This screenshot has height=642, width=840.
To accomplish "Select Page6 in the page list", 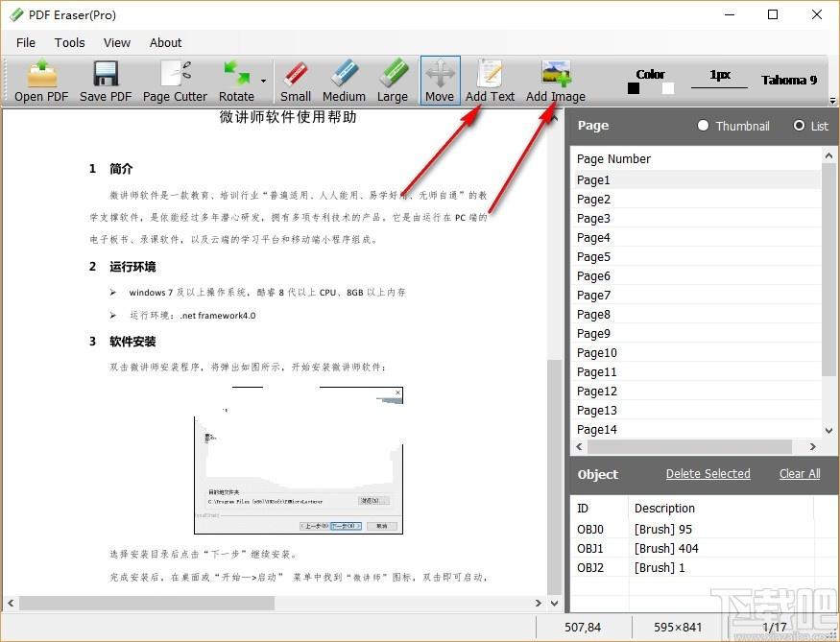I will (x=697, y=276).
